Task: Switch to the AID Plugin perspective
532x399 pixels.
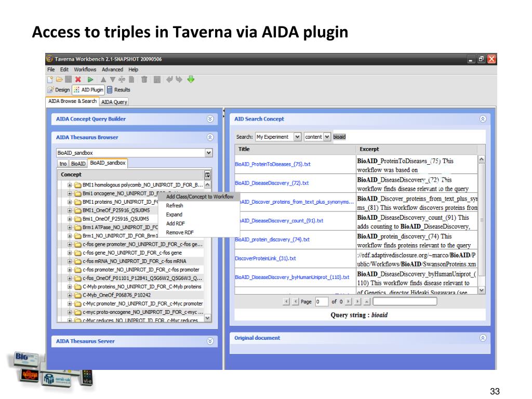Action: point(88,90)
